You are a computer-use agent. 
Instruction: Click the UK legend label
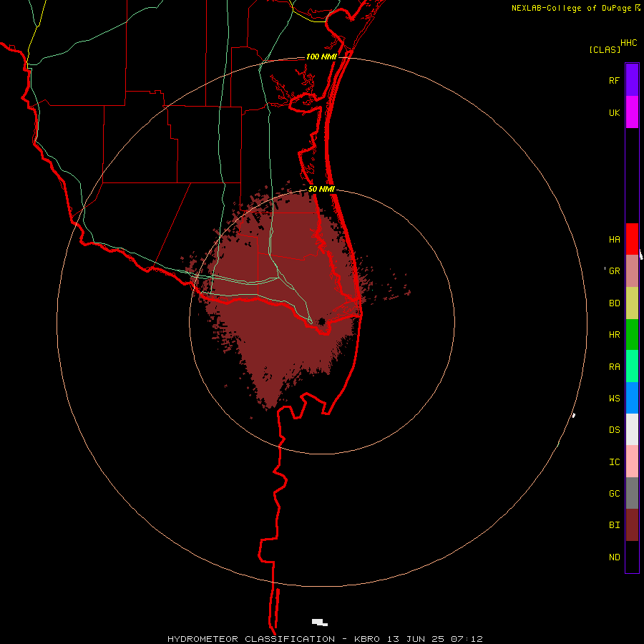pos(614,112)
